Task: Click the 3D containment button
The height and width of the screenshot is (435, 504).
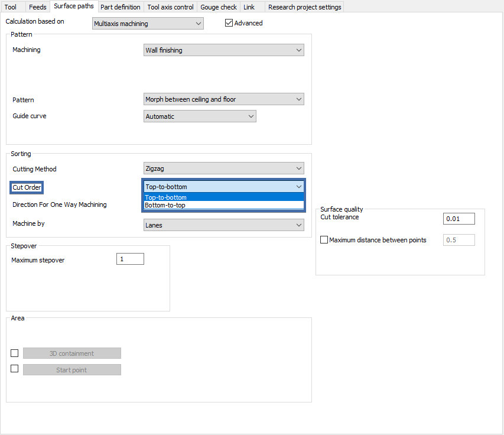Action: (72, 353)
